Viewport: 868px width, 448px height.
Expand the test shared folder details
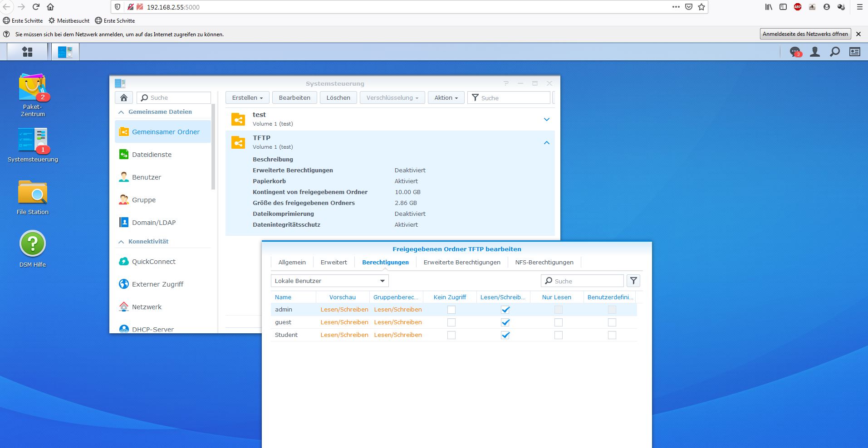pos(547,119)
